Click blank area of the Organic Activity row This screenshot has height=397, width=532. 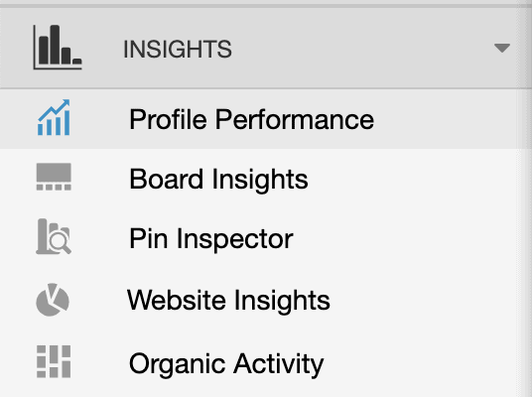[x=424, y=363]
